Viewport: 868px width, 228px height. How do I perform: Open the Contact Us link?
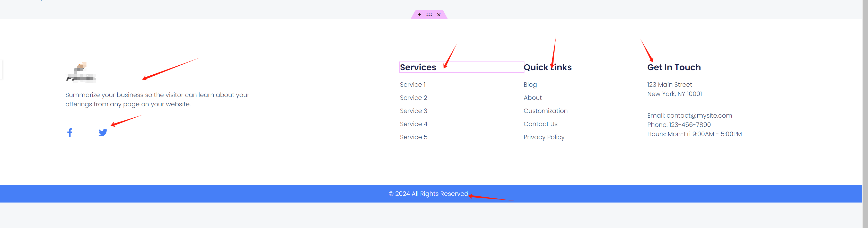click(x=540, y=124)
